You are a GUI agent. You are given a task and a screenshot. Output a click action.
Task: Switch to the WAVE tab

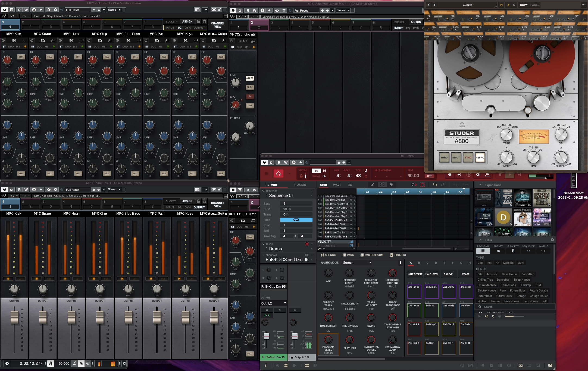(337, 185)
